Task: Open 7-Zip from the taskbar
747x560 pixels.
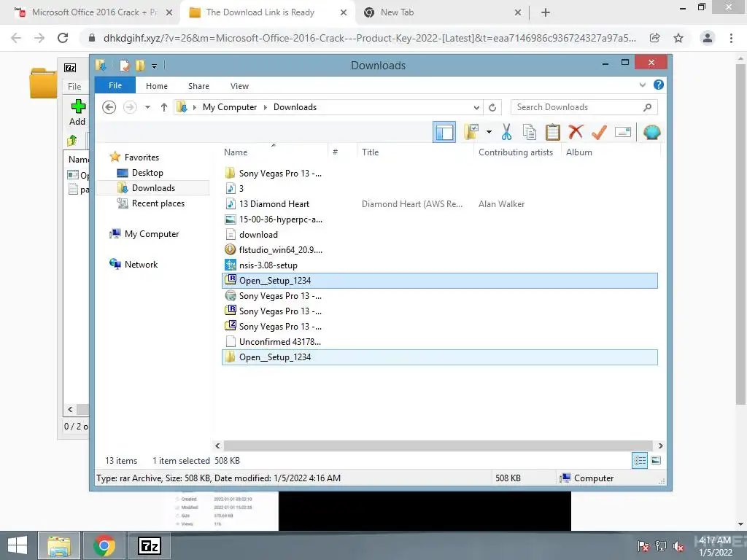Action: coord(149,546)
